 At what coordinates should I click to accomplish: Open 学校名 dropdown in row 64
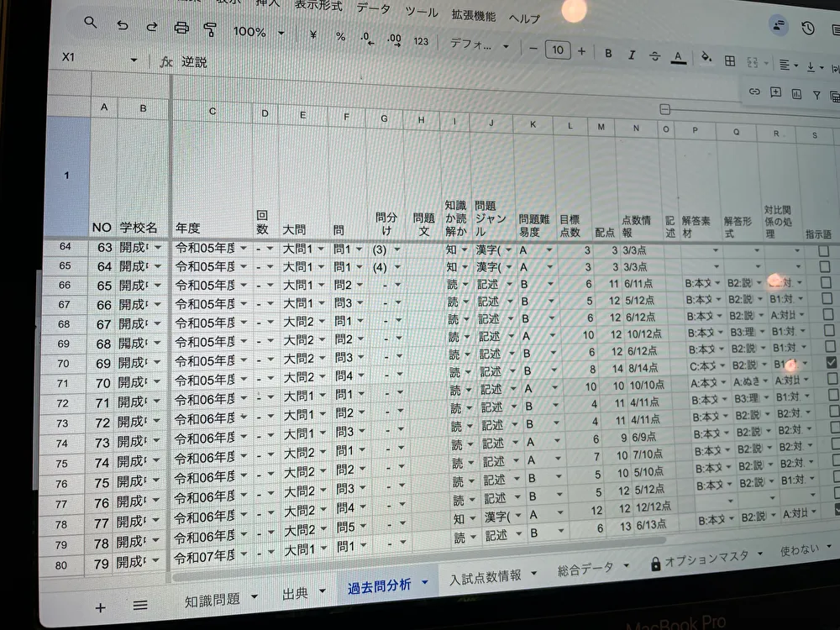click(x=158, y=248)
